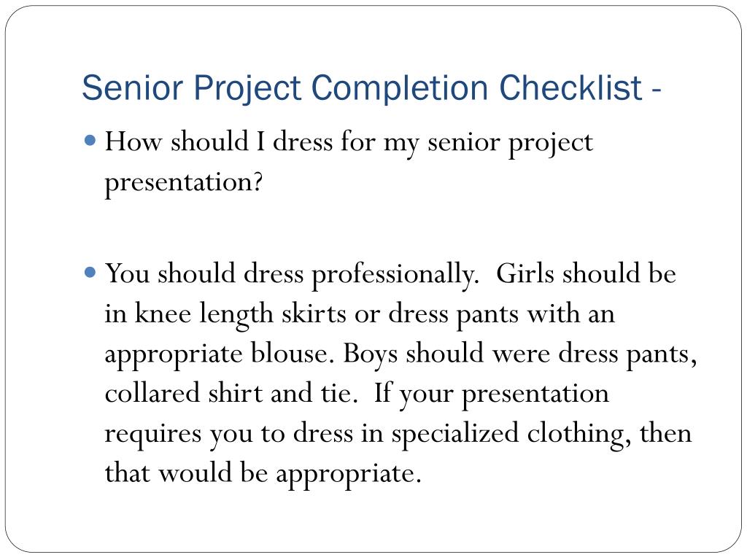Viewport: 747px width, 560px height.
Task: Click the word 'Girls' in the second bullet
Action: click(525, 273)
